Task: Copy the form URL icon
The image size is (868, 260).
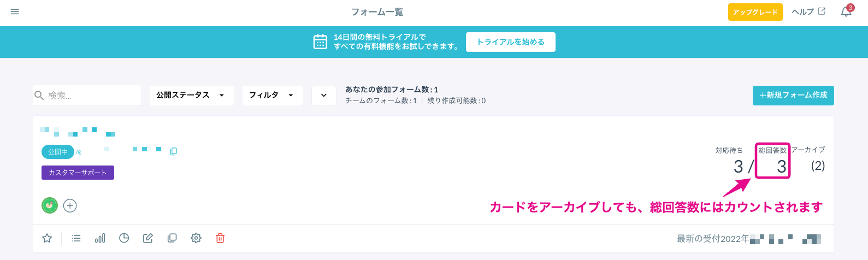Action: pos(174,151)
